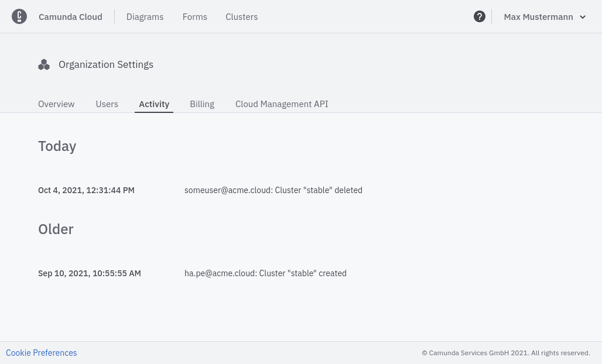Open Diagrams in the top navigation
The height and width of the screenshot is (364, 602).
145,17
